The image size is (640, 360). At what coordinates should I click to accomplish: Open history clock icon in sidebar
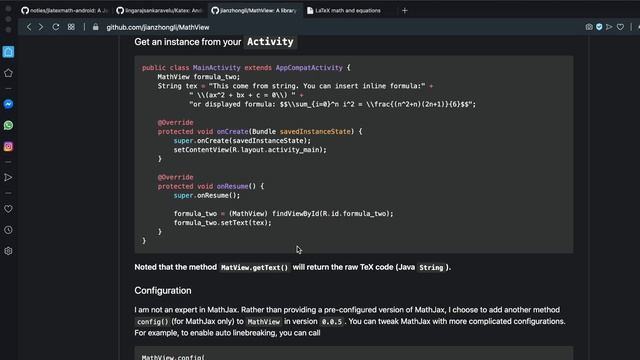pyautogui.click(x=8, y=230)
